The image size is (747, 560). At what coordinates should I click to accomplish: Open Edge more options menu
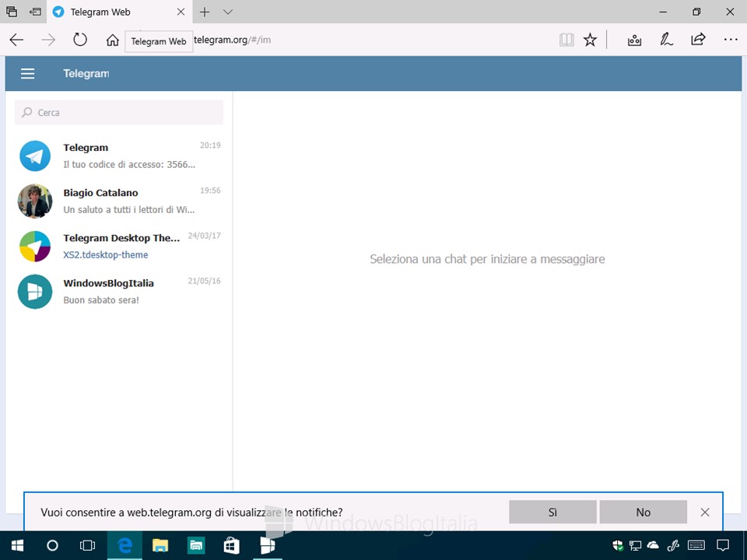(731, 40)
